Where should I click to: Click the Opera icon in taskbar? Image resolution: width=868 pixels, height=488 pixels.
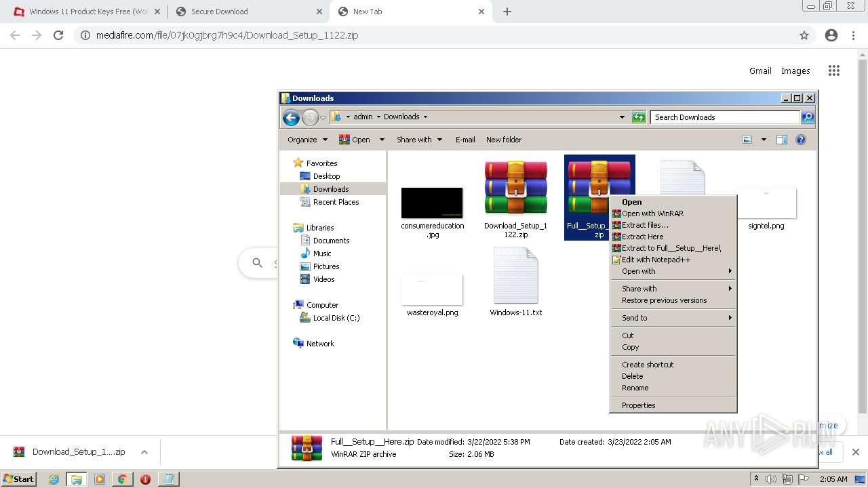(x=145, y=479)
